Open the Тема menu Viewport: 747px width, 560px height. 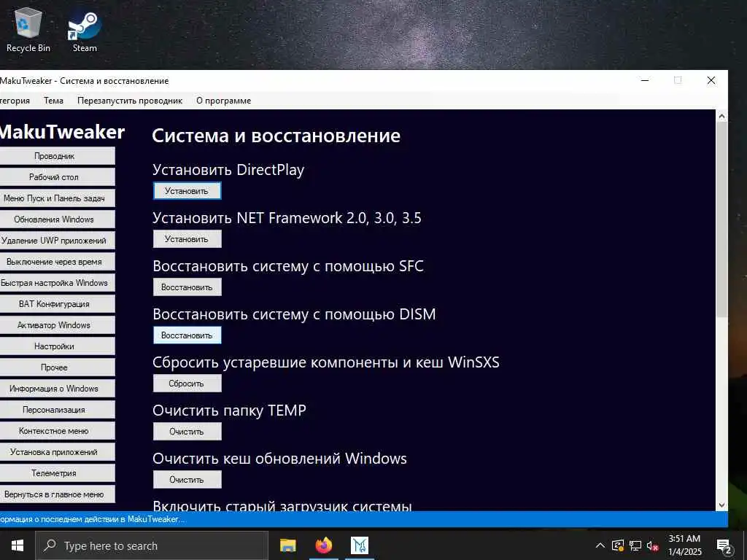[x=53, y=101]
